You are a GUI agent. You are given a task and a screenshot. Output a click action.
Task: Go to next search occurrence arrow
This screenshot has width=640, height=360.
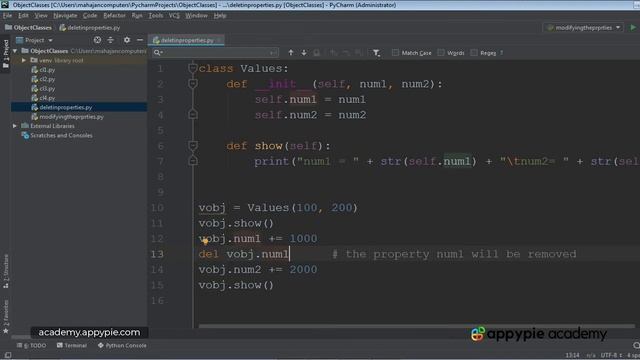tap(304, 53)
